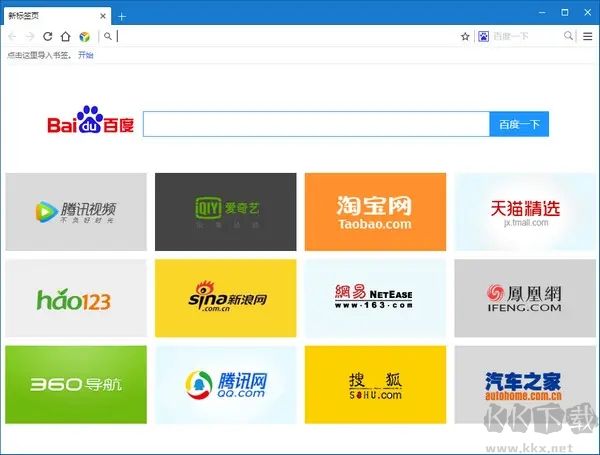This screenshot has height=455, width=600.
Task: Maximize the browser window
Action: (565, 13)
